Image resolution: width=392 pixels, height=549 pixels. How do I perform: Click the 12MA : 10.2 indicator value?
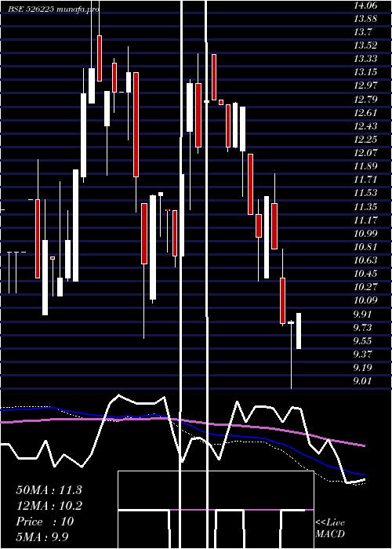[49, 506]
